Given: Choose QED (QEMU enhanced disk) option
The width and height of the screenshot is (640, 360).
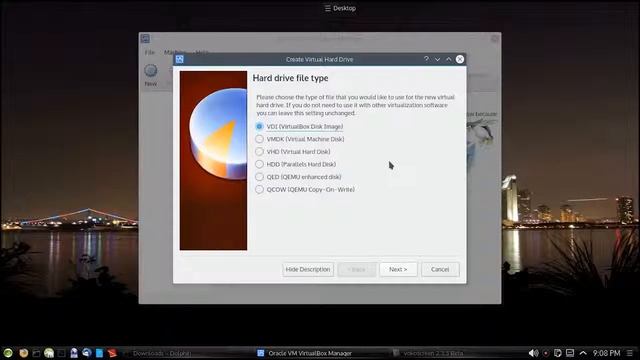Looking at the screenshot, I should 298,177.
